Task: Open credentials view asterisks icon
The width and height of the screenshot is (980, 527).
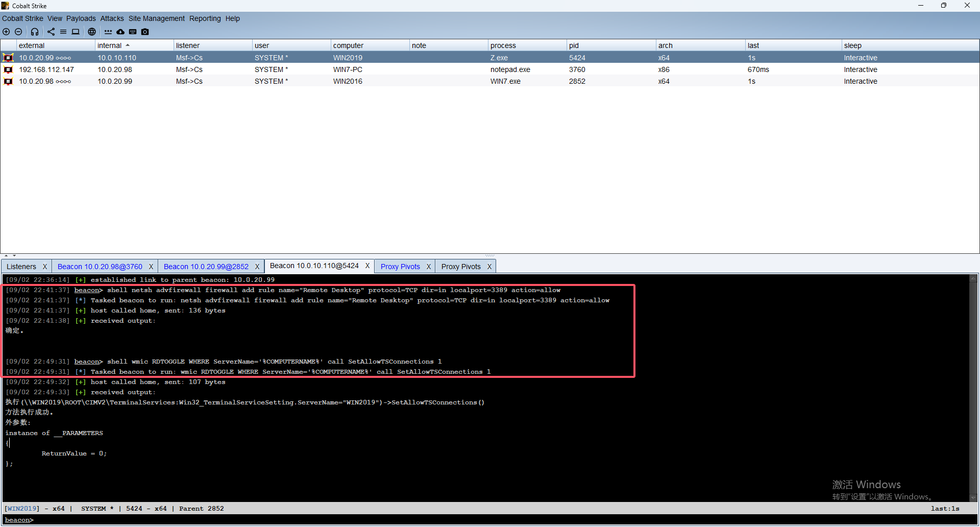Action: pyautogui.click(x=108, y=32)
